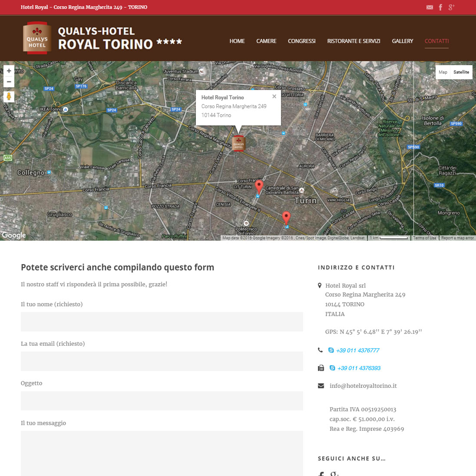The width and height of the screenshot is (476, 476).
Task: Open the CONGRESSI menu item
Action: tap(302, 41)
